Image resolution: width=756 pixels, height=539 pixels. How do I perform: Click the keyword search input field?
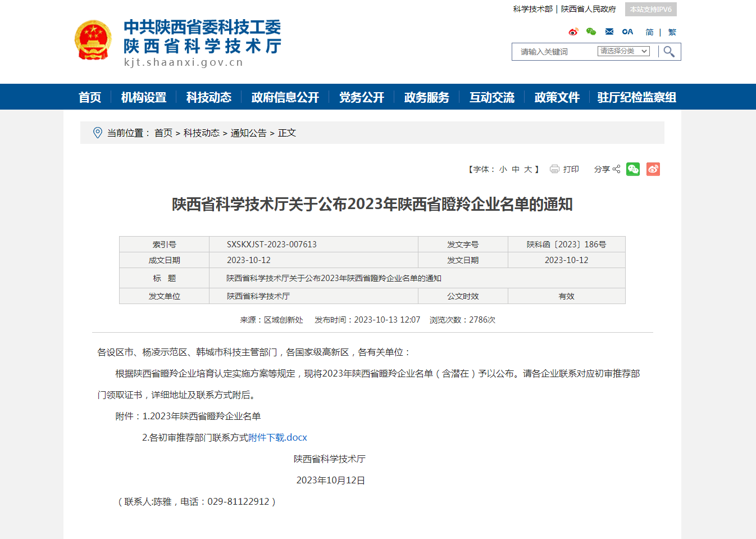(x=553, y=52)
